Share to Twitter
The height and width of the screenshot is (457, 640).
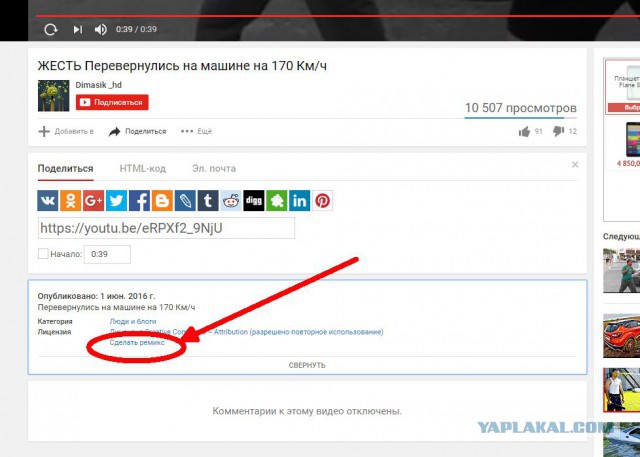tap(116, 200)
